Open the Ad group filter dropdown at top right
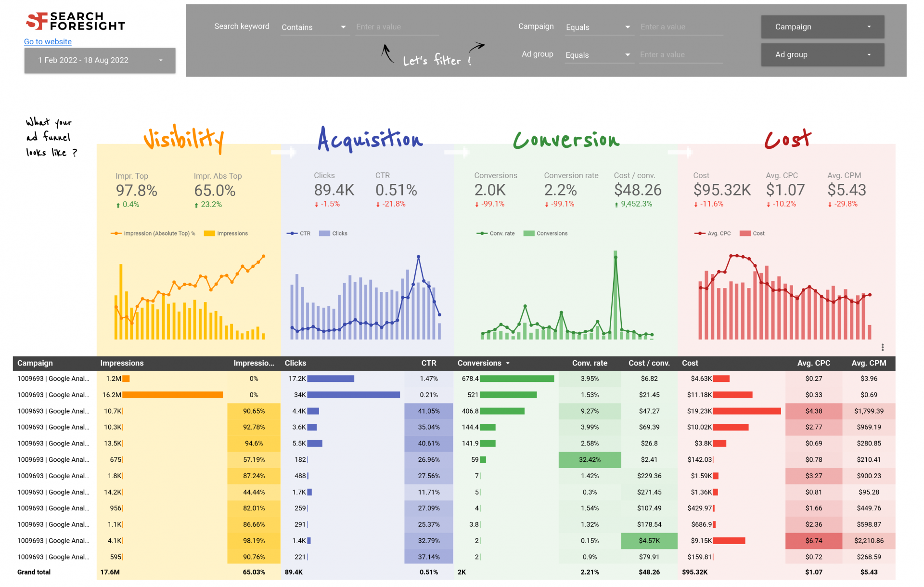The image size is (924, 587). pyautogui.click(x=822, y=54)
